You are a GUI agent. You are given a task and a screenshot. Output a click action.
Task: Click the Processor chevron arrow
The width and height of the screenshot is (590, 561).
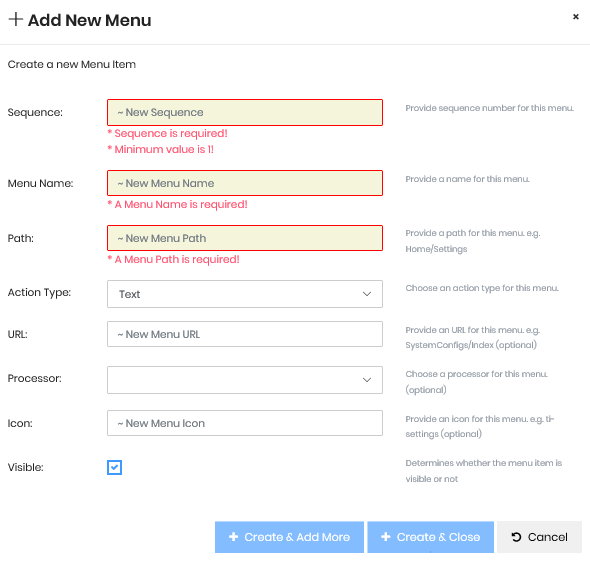click(x=367, y=380)
